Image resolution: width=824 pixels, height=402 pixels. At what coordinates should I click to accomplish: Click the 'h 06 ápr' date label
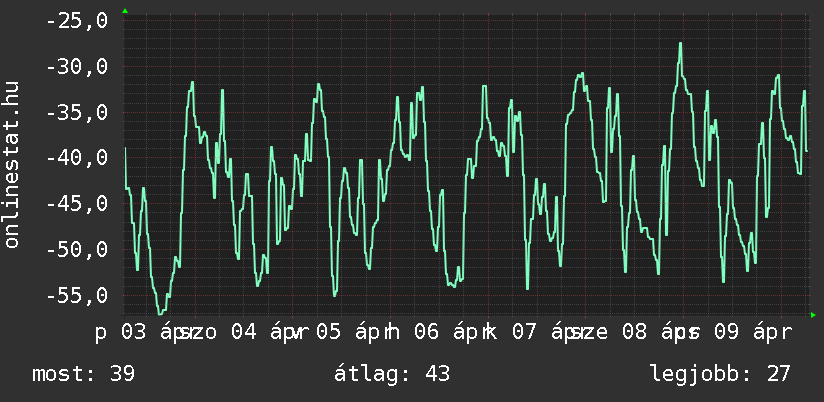point(434,331)
